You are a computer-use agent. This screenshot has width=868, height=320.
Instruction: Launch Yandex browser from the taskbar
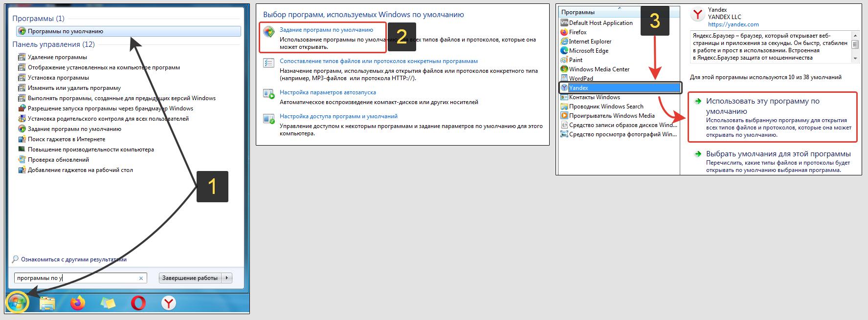pyautogui.click(x=168, y=303)
